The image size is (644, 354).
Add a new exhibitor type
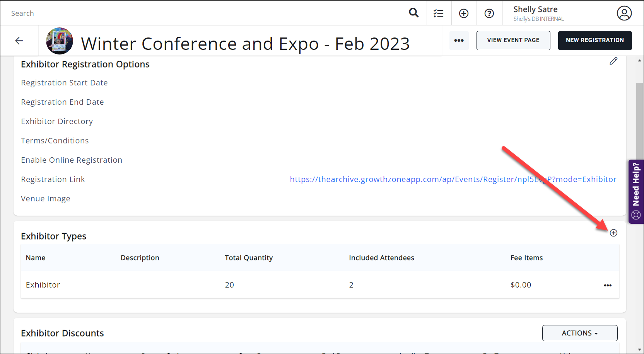click(613, 233)
